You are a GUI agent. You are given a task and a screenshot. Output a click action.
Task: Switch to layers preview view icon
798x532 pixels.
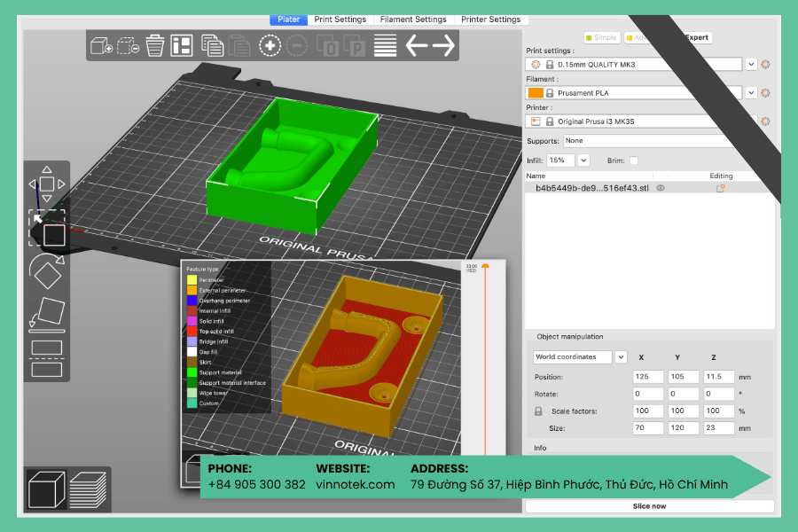(88, 489)
